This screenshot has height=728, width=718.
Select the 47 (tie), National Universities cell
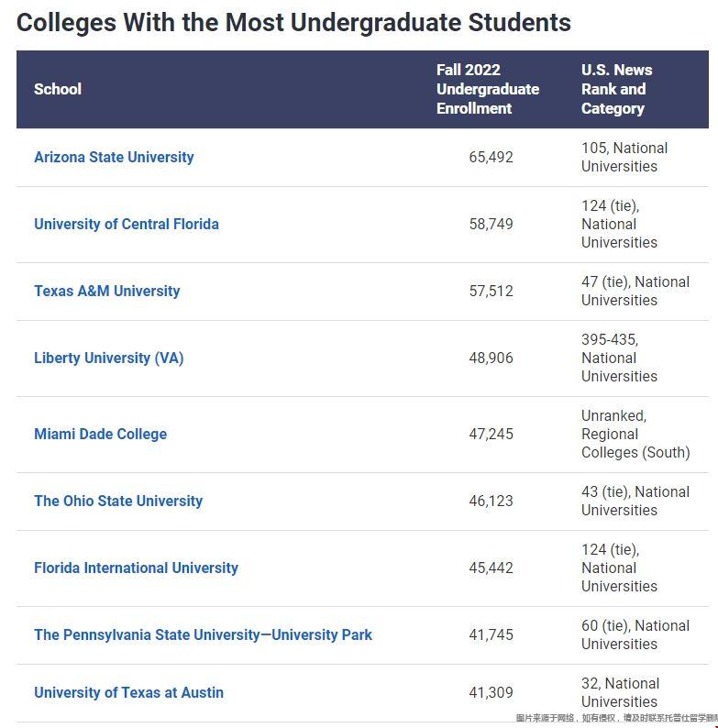(x=635, y=291)
